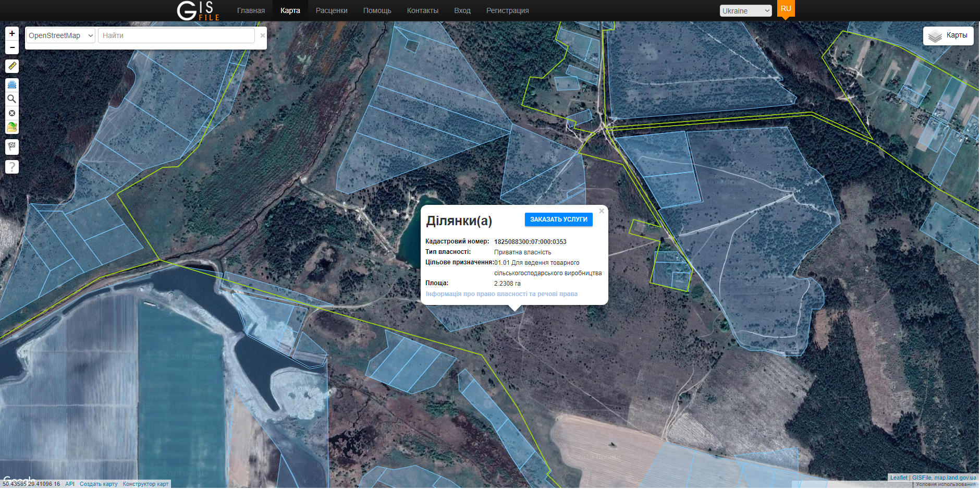Click the magnifying glass search tool
980x489 pixels.
click(x=12, y=99)
